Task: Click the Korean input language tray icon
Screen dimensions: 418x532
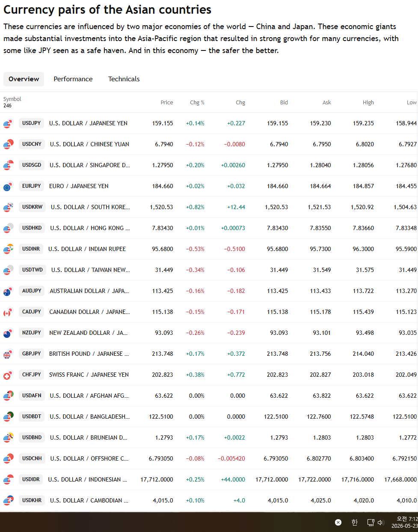Action: 354,522
